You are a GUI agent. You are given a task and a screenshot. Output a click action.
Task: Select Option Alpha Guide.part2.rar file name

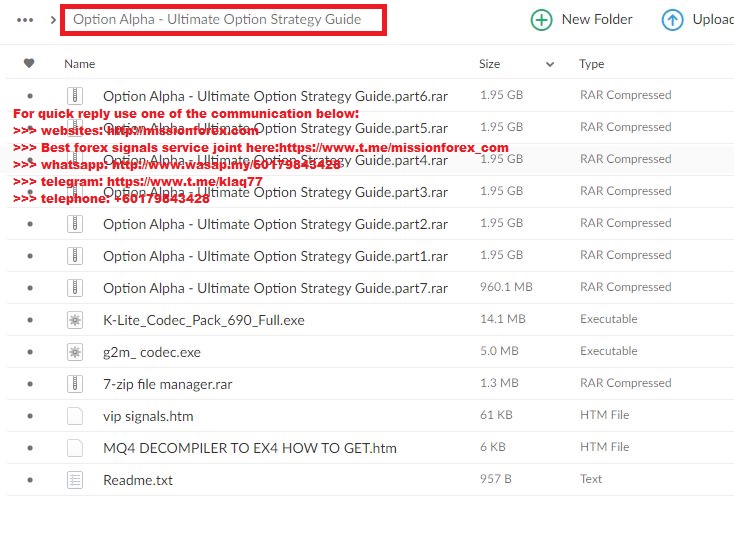pyautogui.click(x=275, y=225)
